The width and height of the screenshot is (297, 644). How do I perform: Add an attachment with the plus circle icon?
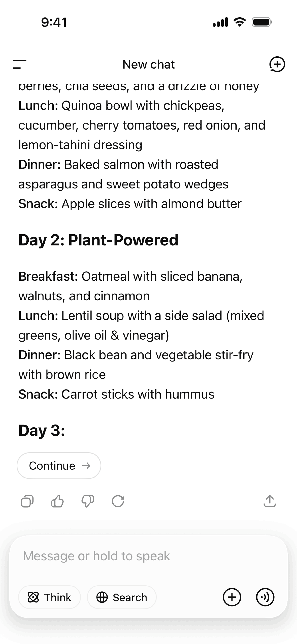[x=232, y=597]
